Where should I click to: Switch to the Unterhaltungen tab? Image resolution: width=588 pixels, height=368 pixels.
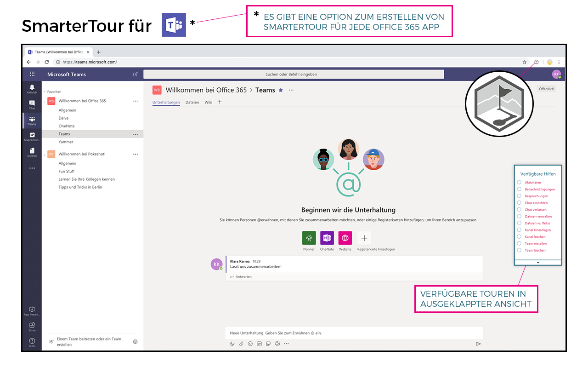(x=166, y=102)
